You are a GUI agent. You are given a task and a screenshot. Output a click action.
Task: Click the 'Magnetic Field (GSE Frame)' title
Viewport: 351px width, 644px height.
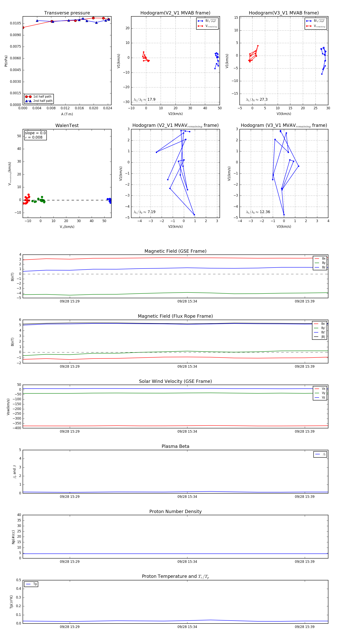pyautogui.click(x=175, y=251)
